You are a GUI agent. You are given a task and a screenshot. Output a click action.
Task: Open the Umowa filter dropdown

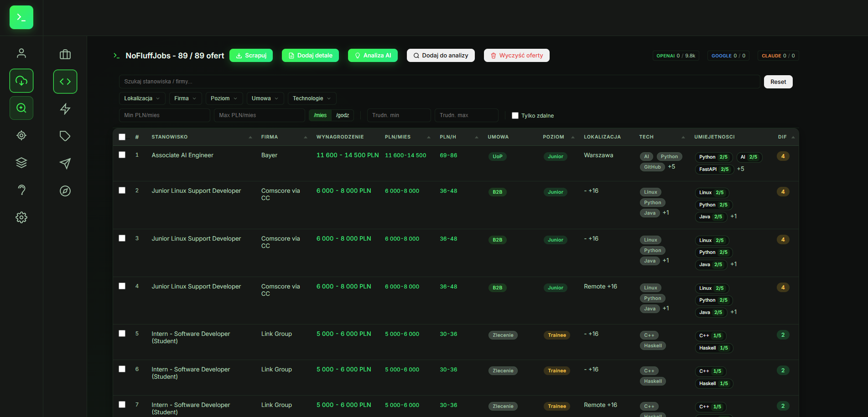click(265, 98)
